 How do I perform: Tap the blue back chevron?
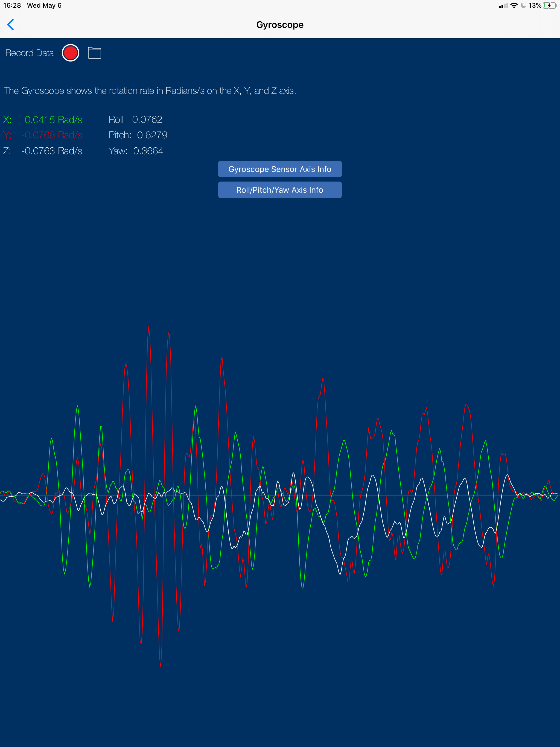click(x=10, y=25)
